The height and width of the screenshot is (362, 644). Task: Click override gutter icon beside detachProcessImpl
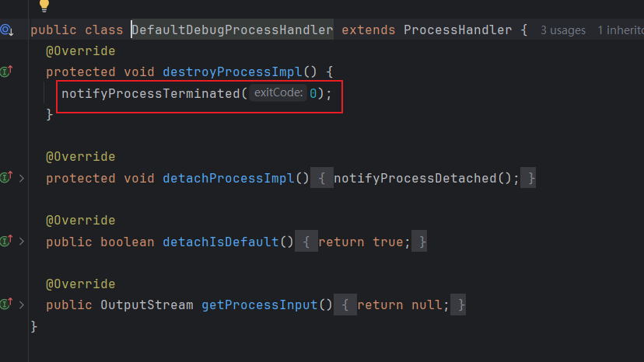pos(6,177)
